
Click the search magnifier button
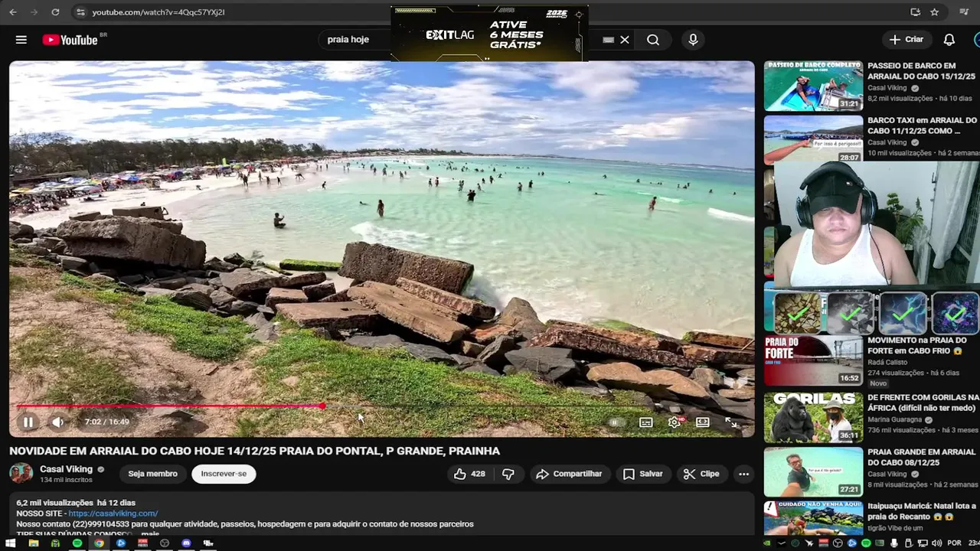coord(653,40)
